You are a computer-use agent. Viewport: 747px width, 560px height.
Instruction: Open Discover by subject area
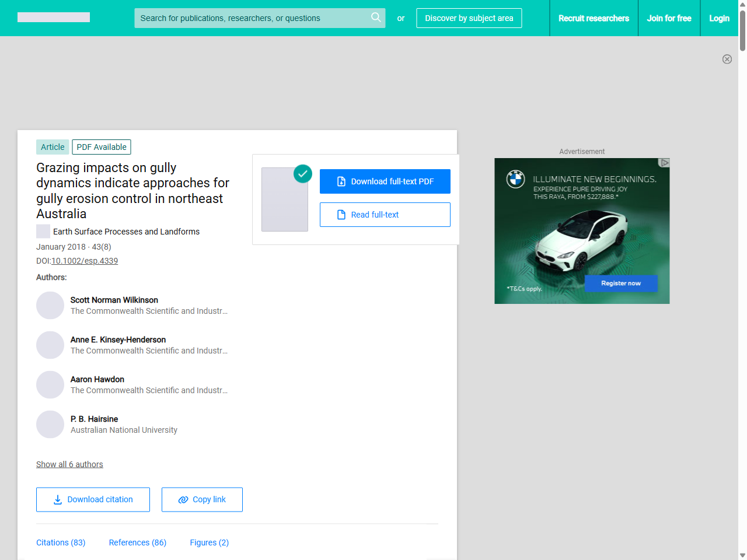click(x=469, y=18)
